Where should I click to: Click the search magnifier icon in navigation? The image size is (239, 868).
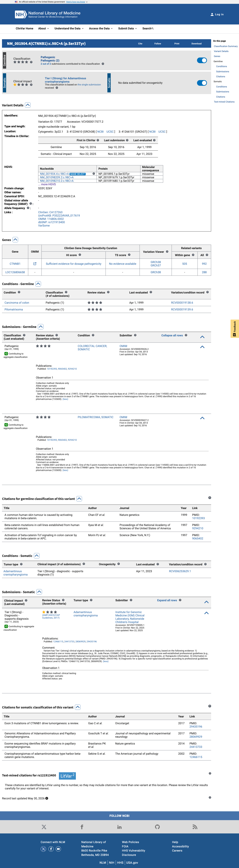[x=153, y=29]
